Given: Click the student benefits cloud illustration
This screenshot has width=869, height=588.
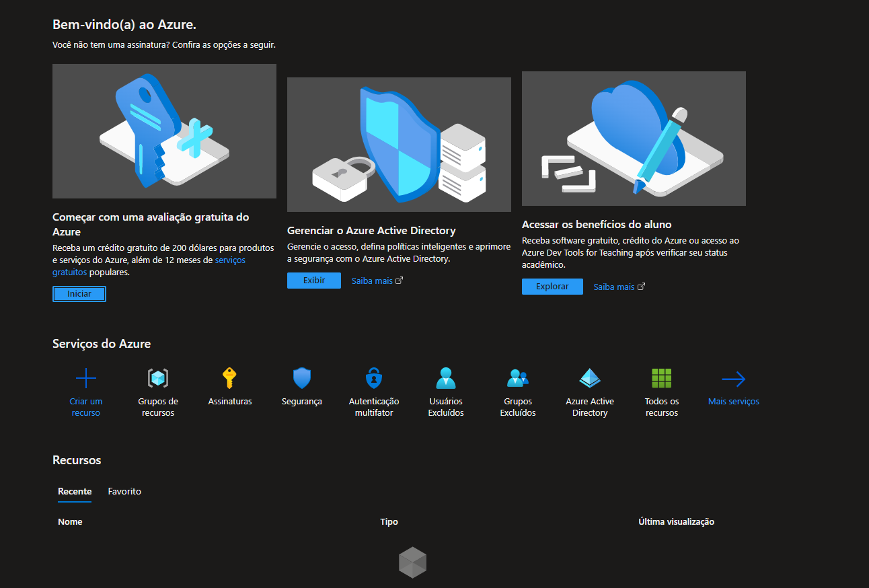Looking at the screenshot, I should click(634, 139).
